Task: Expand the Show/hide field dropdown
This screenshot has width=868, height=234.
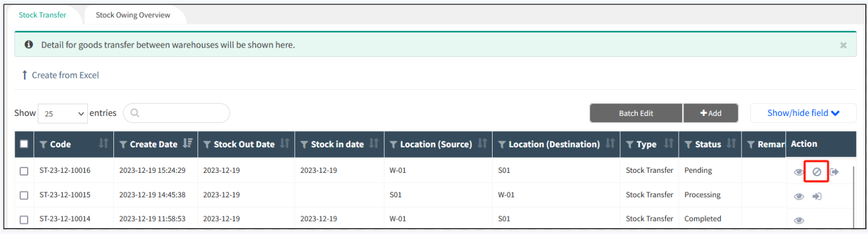Action: click(803, 113)
